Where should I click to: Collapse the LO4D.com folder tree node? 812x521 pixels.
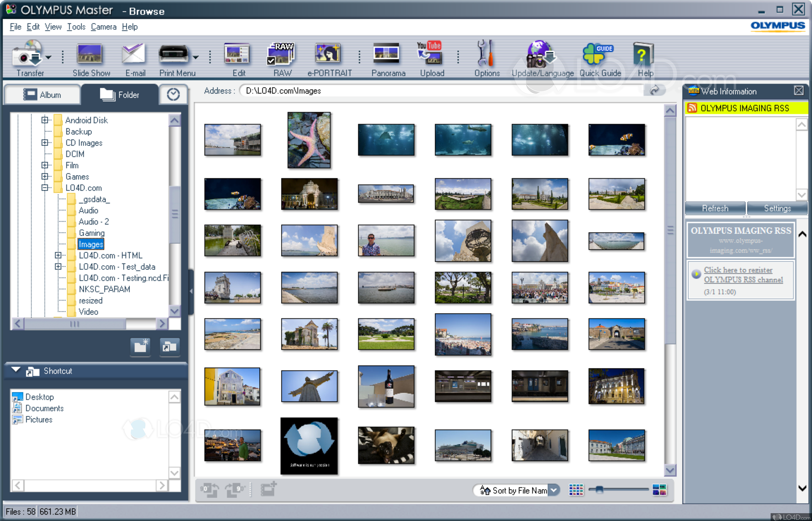(45, 188)
